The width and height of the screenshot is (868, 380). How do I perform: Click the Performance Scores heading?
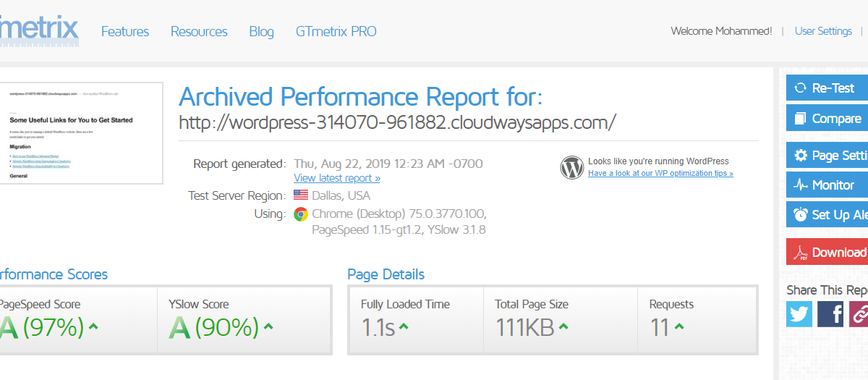tap(54, 274)
